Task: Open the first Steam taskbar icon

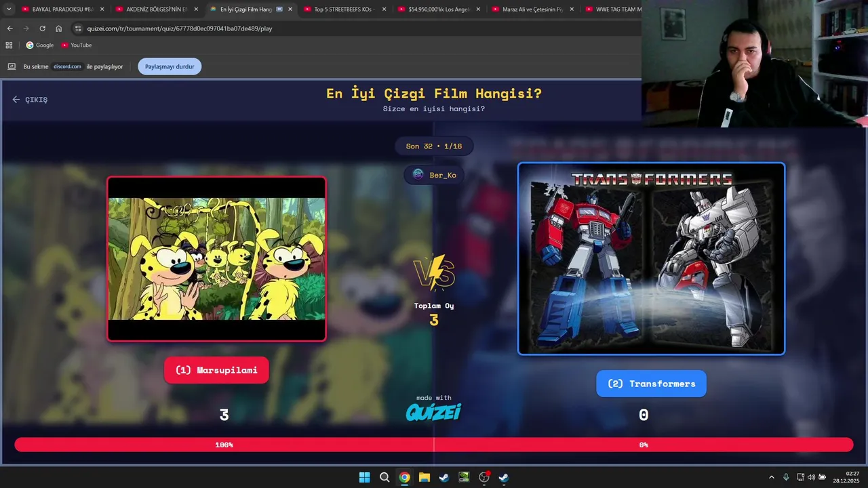Action: tap(443, 477)
